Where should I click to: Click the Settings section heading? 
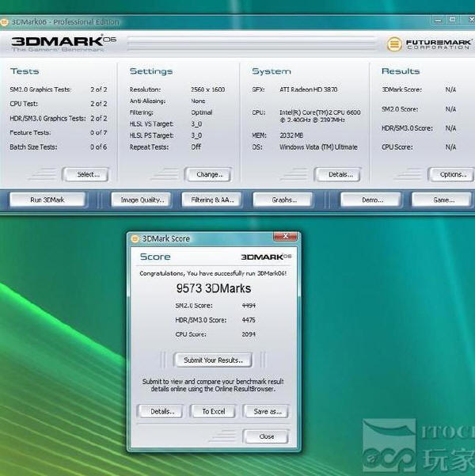[x=151, y=71]
